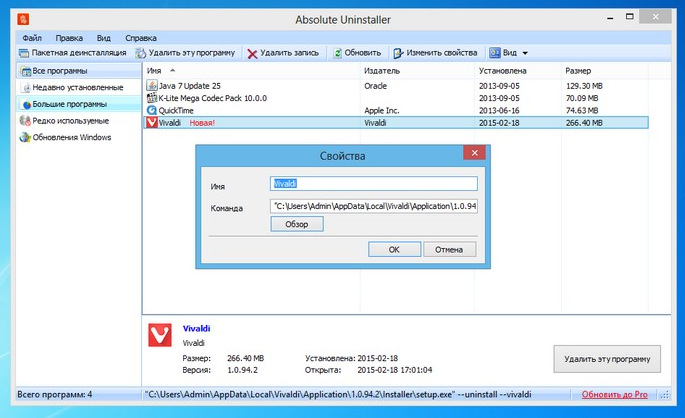This screenshot has width=685, height=418.
Task: Select Все программы in the sidebar
Action: pos(79,71)
